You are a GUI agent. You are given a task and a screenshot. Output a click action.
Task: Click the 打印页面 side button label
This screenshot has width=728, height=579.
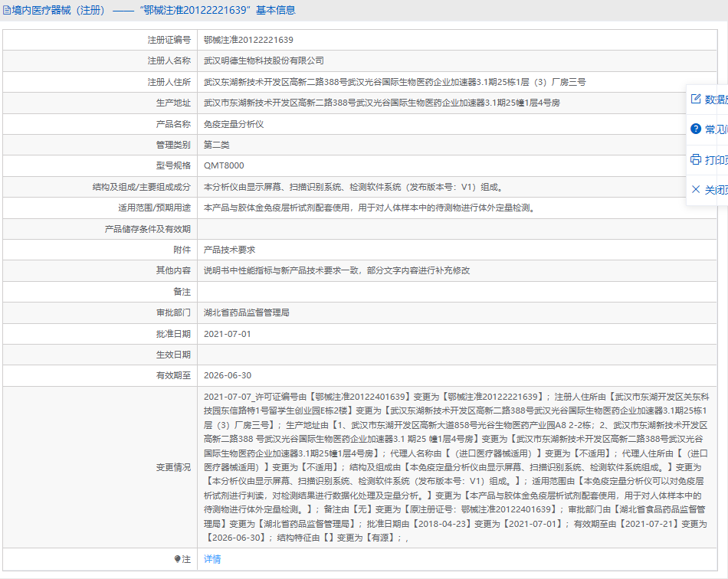coord(716,160)
